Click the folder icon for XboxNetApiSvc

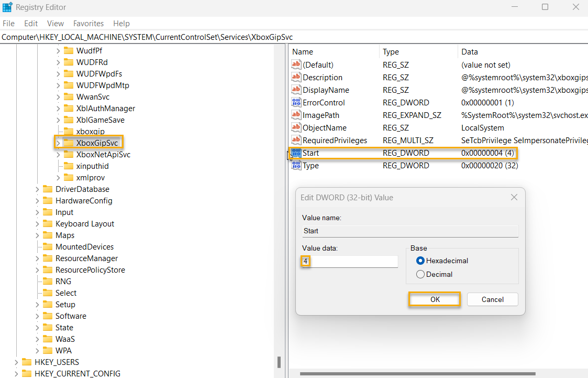[x=68, y=155]
